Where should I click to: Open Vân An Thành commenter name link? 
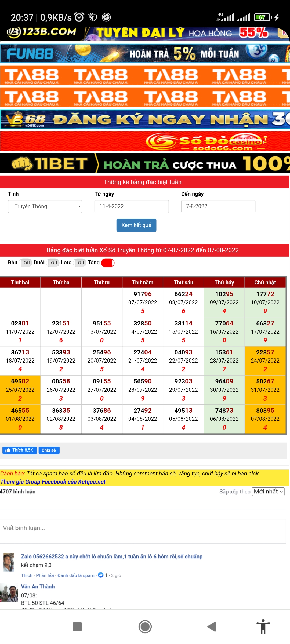(x=38, y=587)
